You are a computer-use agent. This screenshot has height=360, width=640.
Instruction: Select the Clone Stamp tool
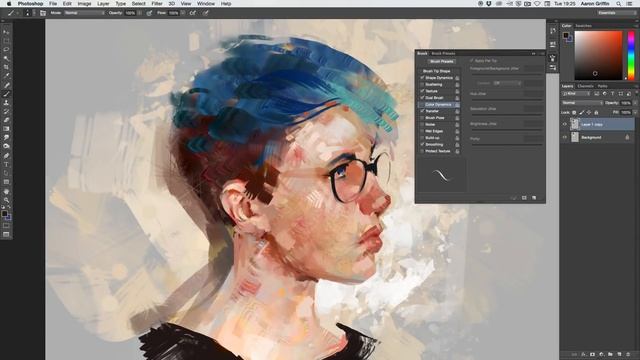(x=6, y=103)
